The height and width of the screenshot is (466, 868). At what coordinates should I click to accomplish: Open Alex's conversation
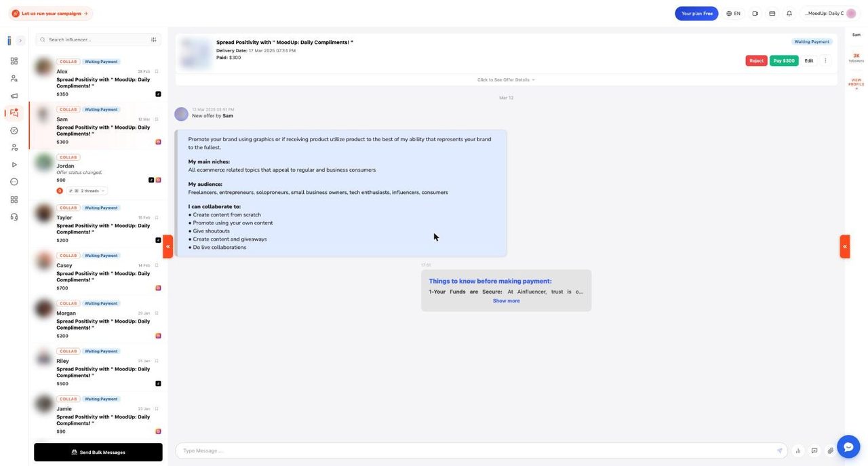(x=98, y=77)
